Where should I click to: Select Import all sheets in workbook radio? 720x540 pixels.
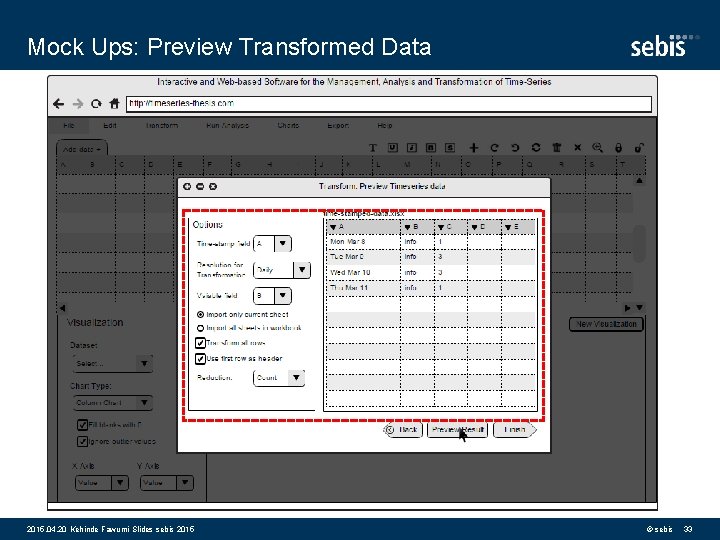tap(200, 328)
